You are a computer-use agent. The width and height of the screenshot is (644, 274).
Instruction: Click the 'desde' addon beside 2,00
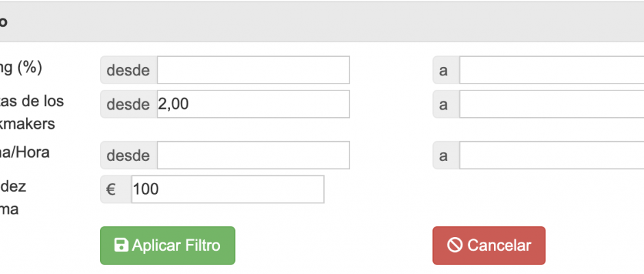coord(129,104)
